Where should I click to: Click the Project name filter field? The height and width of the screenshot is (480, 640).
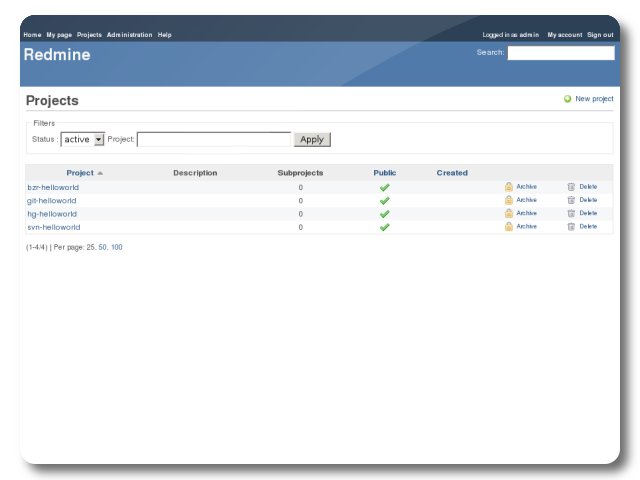(214, 140)
